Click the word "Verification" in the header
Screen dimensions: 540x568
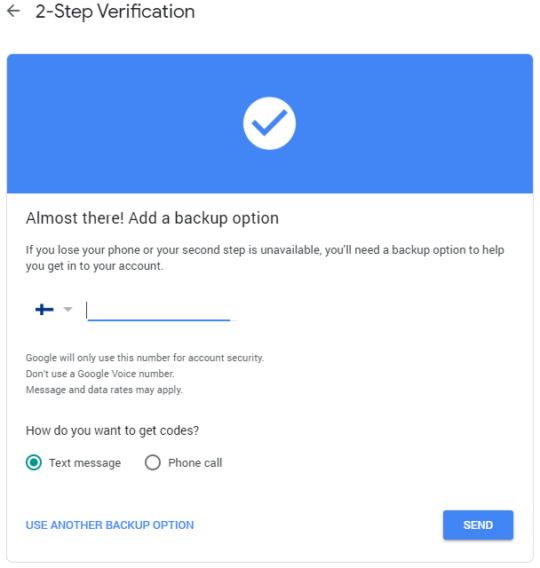click(x=146, y=11)
